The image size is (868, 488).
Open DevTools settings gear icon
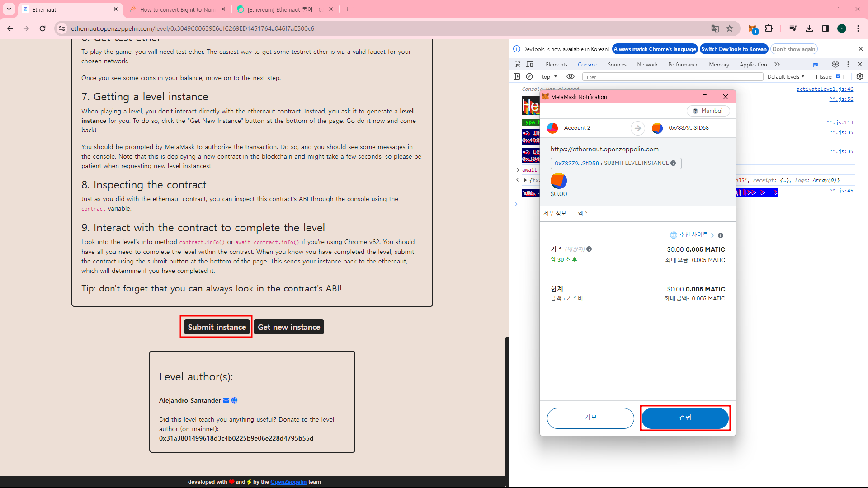click(x=835, y=65)
